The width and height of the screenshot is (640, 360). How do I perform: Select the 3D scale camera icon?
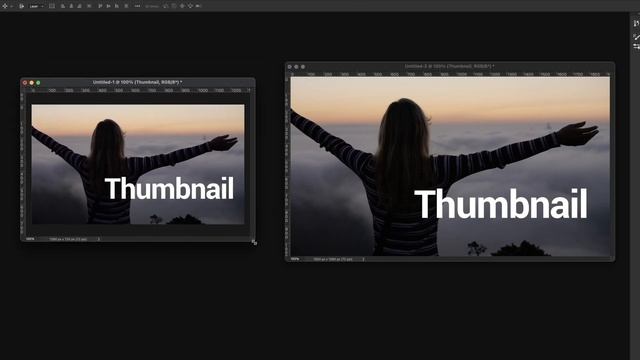coord(198,6)
